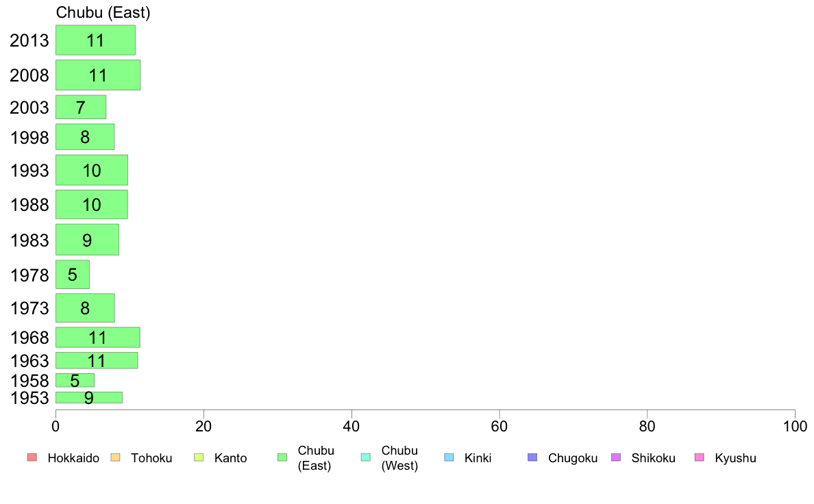Select the 2013 bar showing 11
The height and width of the screenshot is (504, 814).
coord(95,40)
